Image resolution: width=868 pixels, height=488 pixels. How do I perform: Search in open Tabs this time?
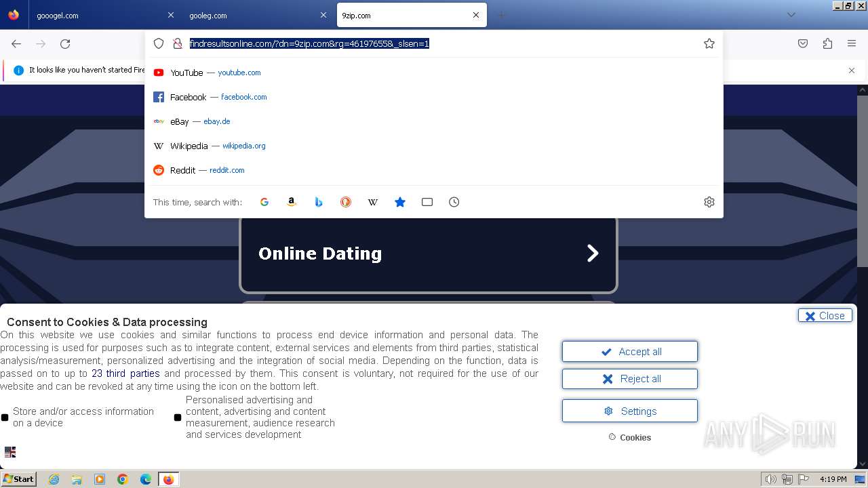tap(427, 202)
